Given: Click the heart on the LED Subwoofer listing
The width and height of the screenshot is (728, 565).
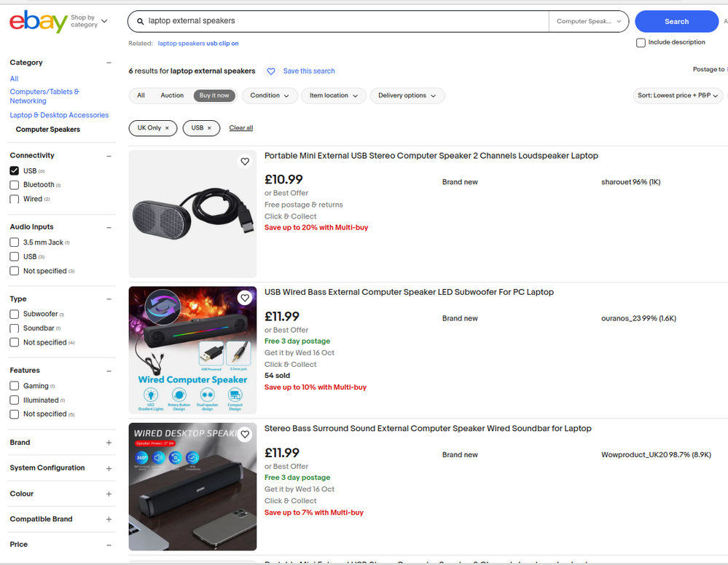Looking at the screenshot, I should (x=245, y=298).
